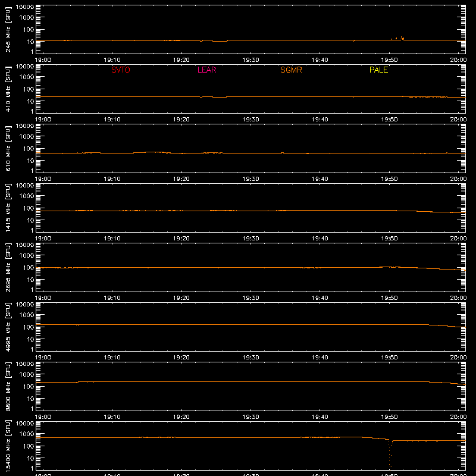The height and width of the screenshot is (476, 476).
Task: Click the 19:40 tick under the 410 MHz plot
Action: coord(320,120)
